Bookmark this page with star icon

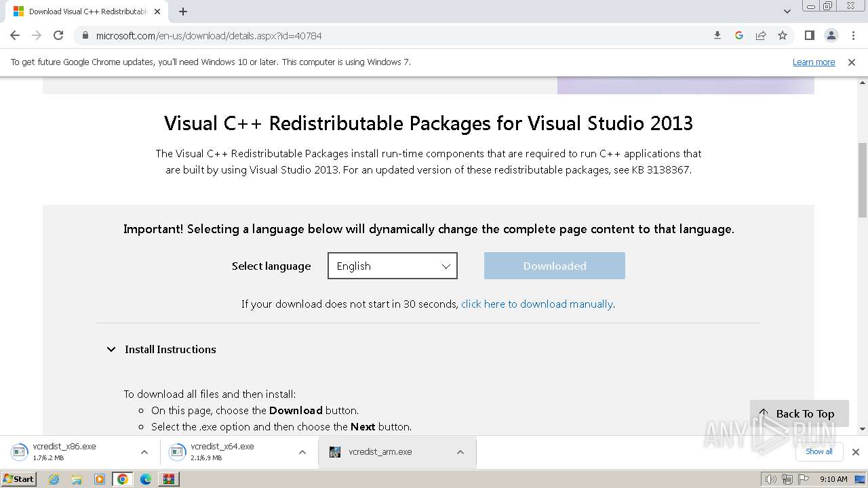tap(783, 35)
